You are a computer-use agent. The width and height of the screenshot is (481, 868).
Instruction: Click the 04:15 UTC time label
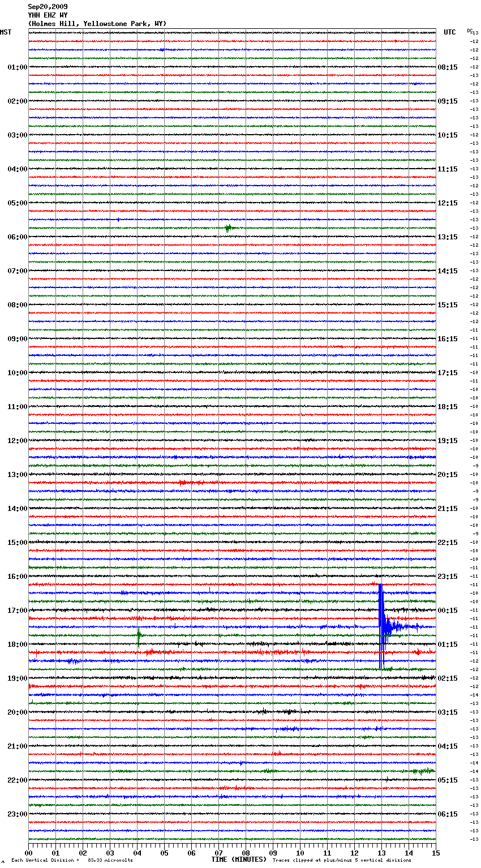(448, 746)
